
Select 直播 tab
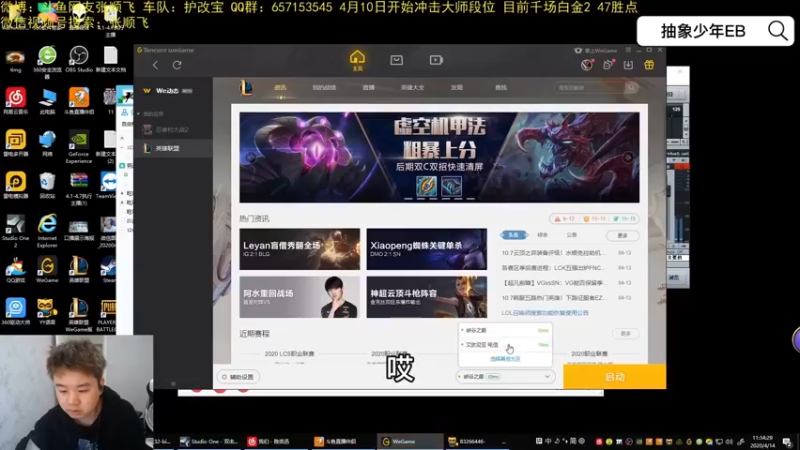point(368,87)
